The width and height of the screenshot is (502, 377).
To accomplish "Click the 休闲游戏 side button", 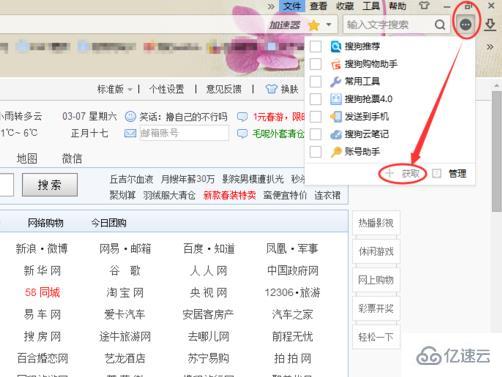I will [376, 251].
